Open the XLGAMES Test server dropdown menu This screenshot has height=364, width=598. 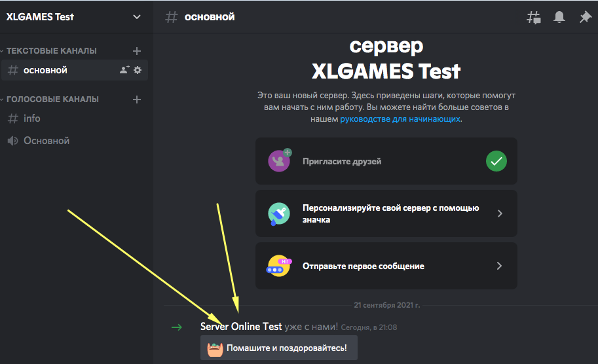click(x=136, y=17)
